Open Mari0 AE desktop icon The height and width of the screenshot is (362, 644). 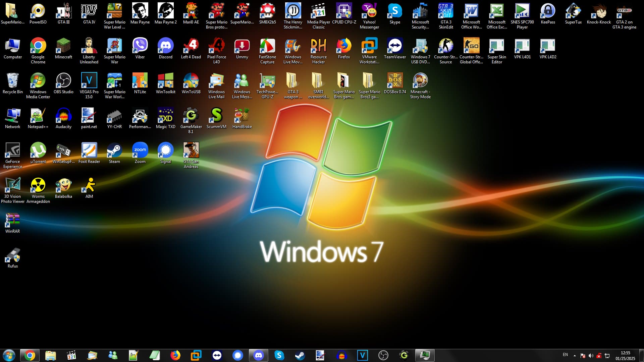[x=191, y=14]
